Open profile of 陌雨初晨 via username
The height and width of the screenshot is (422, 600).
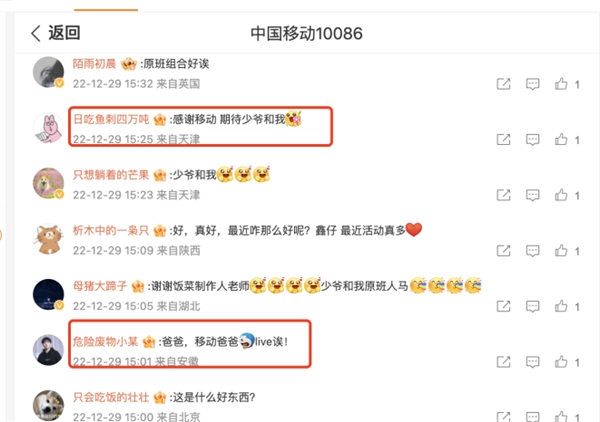point(94,64)
